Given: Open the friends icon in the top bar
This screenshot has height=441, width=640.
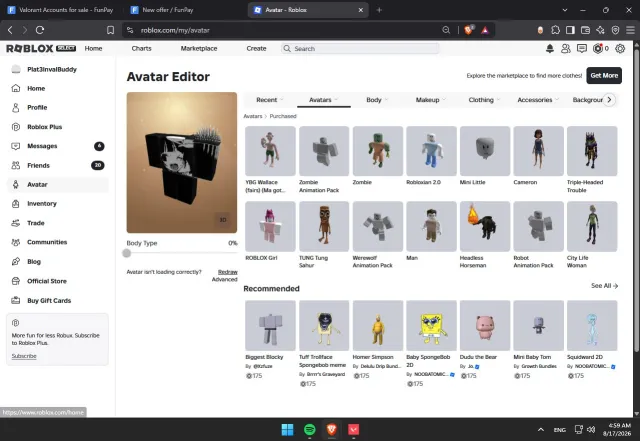Looking at the screenshot, I should pyautogui.click(x=566, y=49).
